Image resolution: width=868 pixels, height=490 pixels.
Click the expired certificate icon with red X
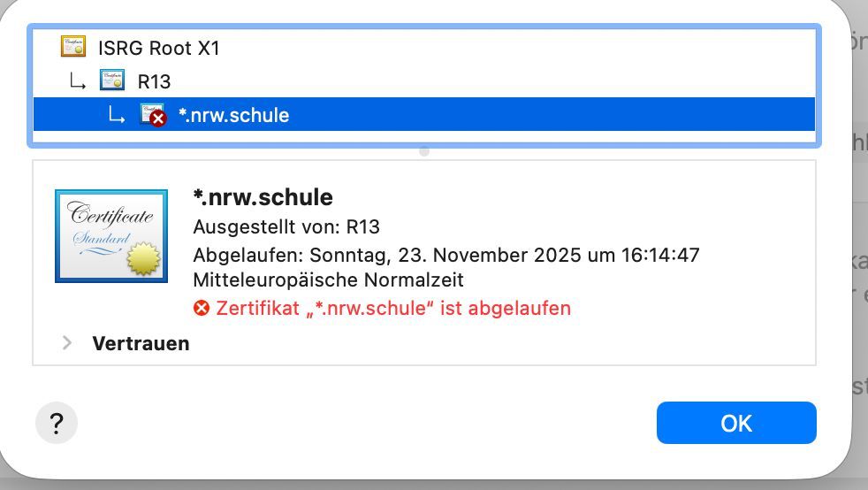pyautogui.click(x=153, y=115)
